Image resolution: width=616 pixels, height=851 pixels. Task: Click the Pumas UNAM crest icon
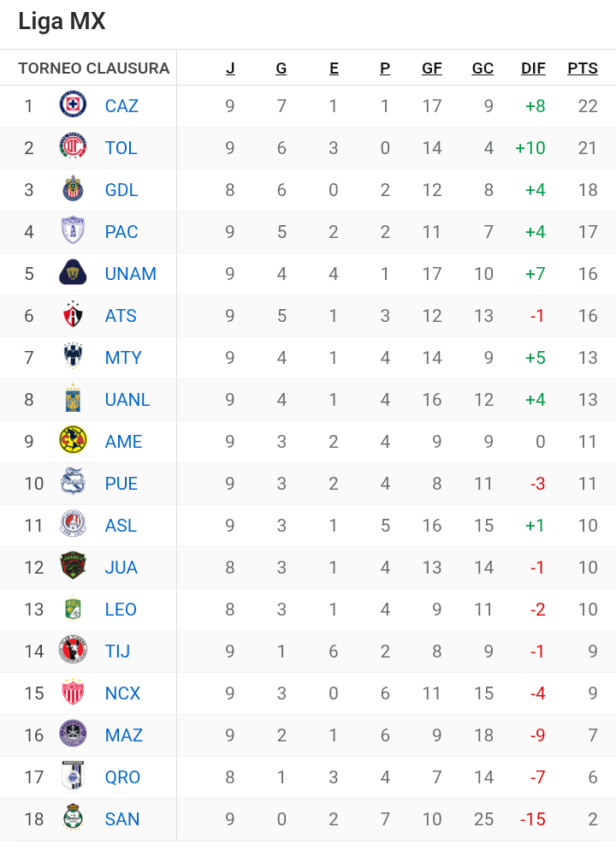pyautogui.click(x=73, y=273)
